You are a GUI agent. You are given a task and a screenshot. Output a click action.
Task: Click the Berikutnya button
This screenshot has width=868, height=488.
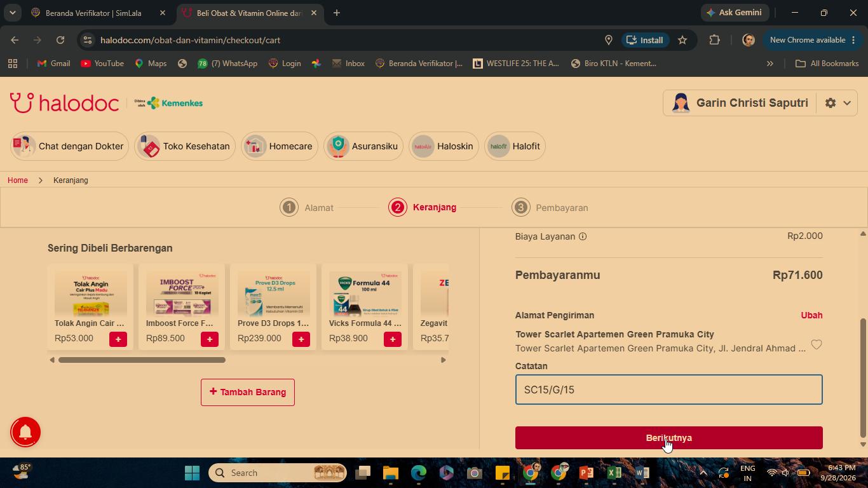coord(669,438)
